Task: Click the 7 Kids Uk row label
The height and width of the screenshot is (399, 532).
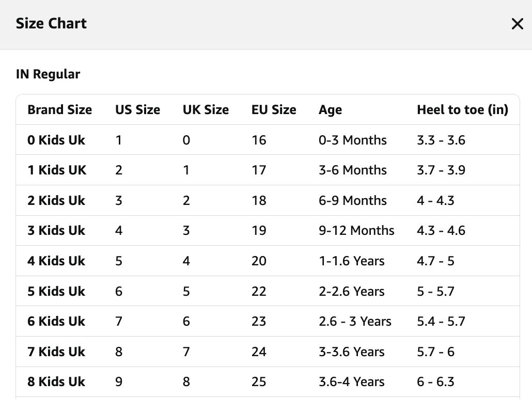Action: pyautogui.click(x=56, y=352)
